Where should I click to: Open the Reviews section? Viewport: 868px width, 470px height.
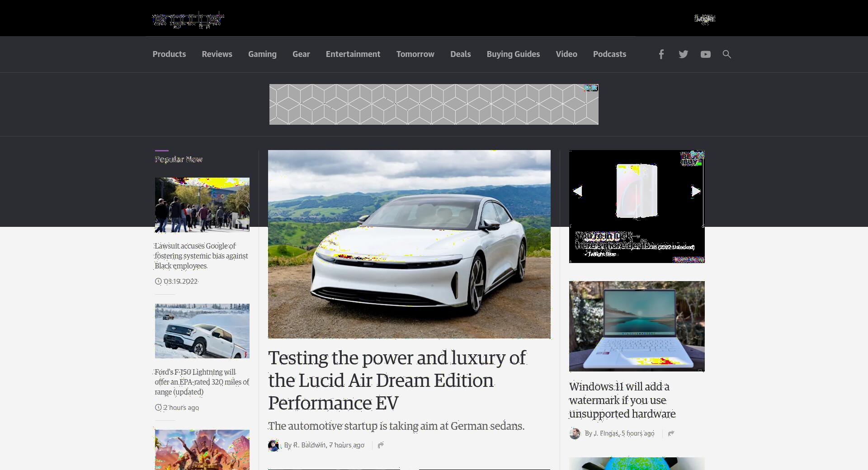(217, 54)
